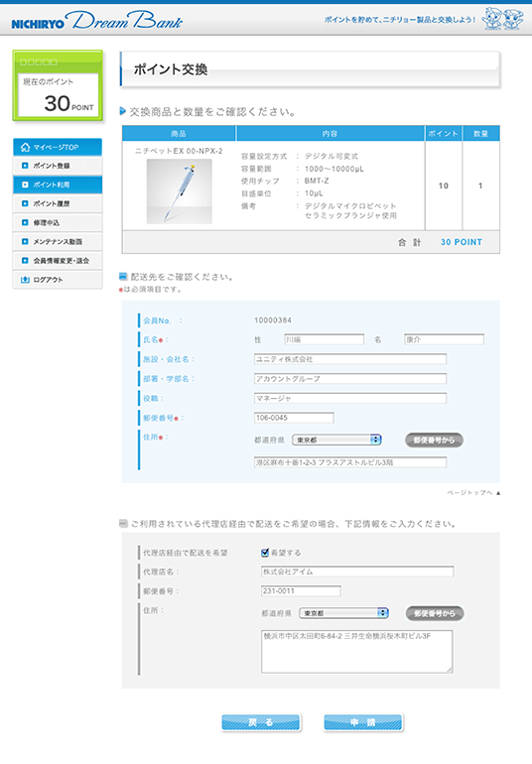Click the company name field ユニティ株式会社
Image resolution: width=532 pixels, height=764 pixels.
[350, 359]
